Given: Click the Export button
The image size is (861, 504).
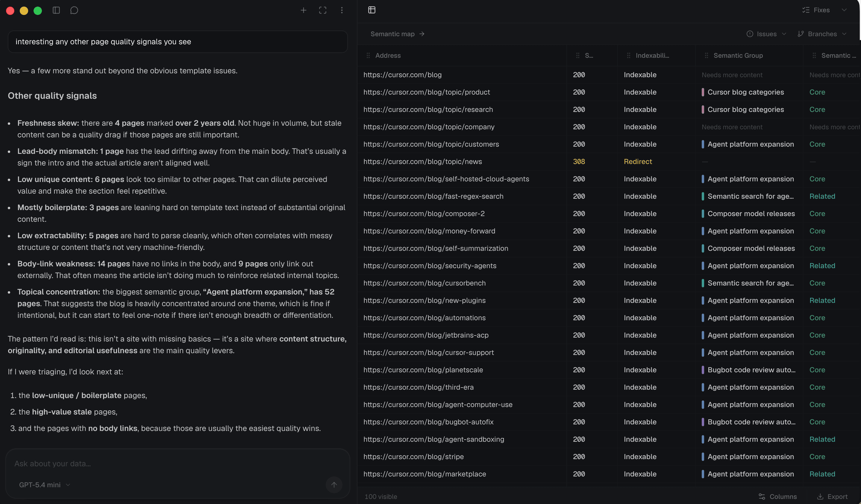Looking at the screenshot, I should tap(832, 497).
